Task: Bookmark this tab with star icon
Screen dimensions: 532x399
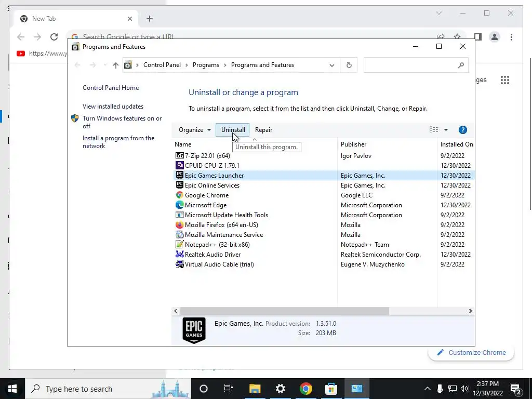Action: [x=457, y=37]
